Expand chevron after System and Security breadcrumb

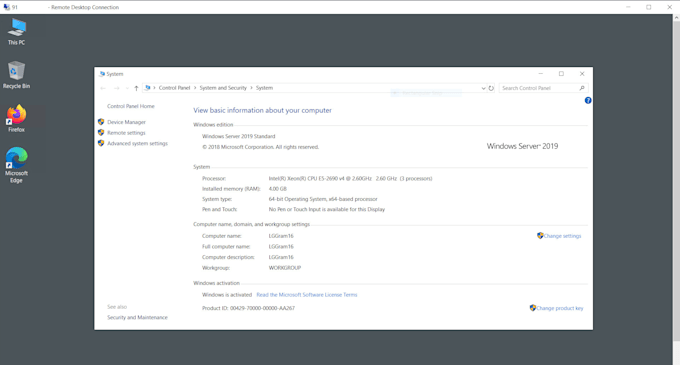(251, 88)
